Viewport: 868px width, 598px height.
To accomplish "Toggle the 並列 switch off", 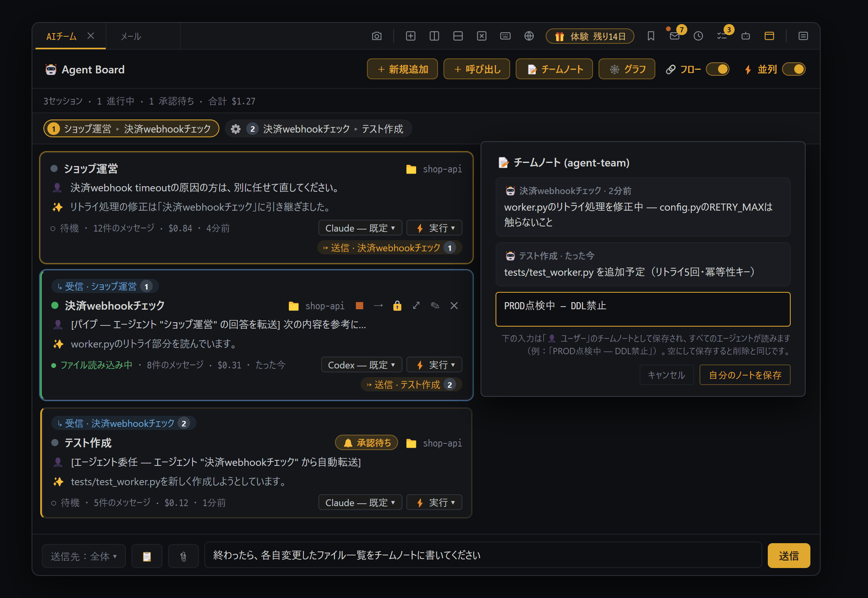I will 794,69.
